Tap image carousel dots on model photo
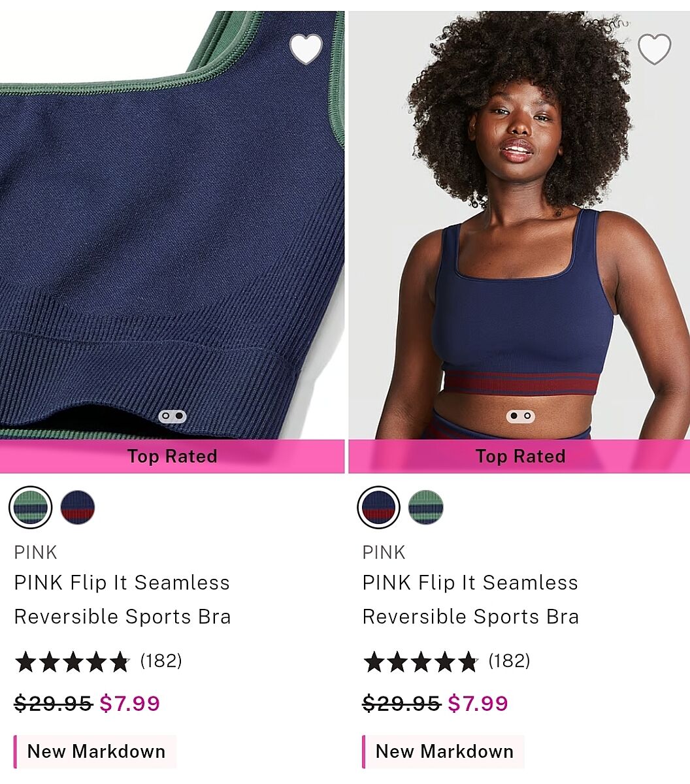Viewport: 690px width, 784px height. point(521,416)
